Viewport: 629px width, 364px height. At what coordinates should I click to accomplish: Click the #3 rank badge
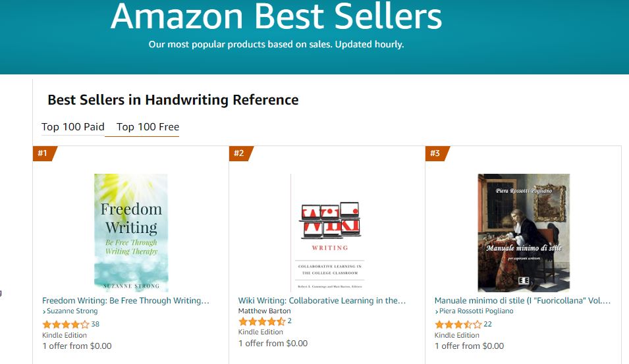pos(436,153)
